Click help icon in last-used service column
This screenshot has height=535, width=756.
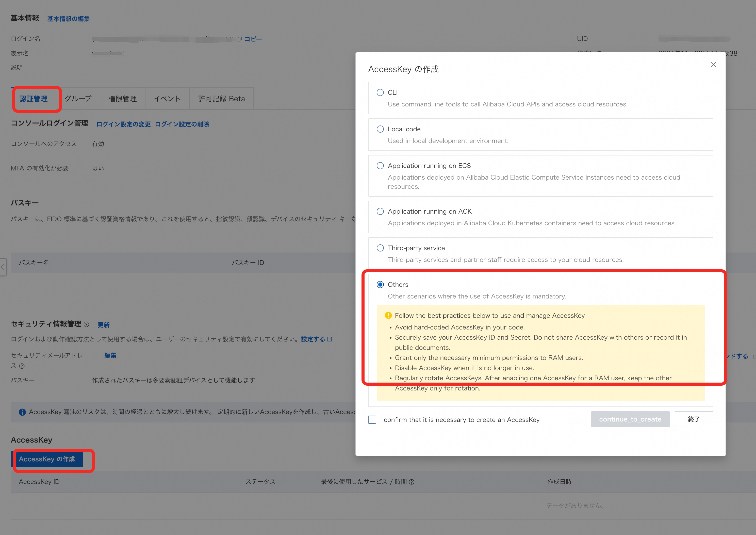click(412, 482)
